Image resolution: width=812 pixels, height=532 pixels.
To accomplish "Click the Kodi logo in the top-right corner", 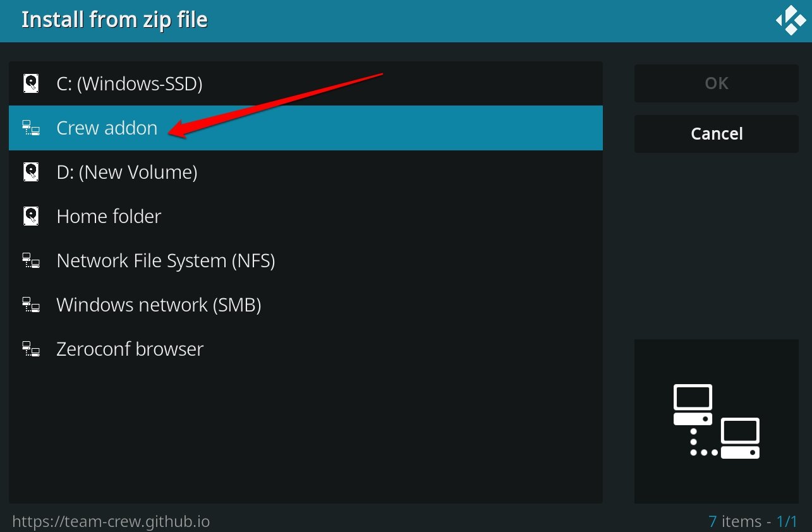I will [790, 20].
